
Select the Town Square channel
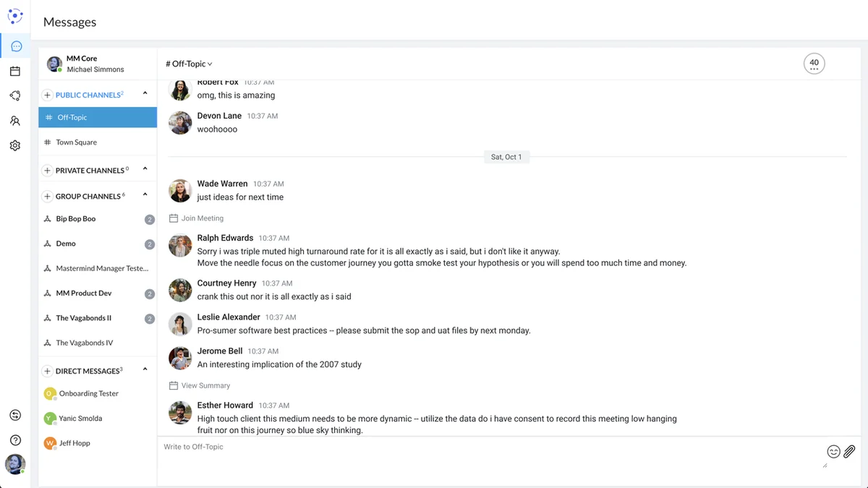pyautogui.click(x=76, y=142)
